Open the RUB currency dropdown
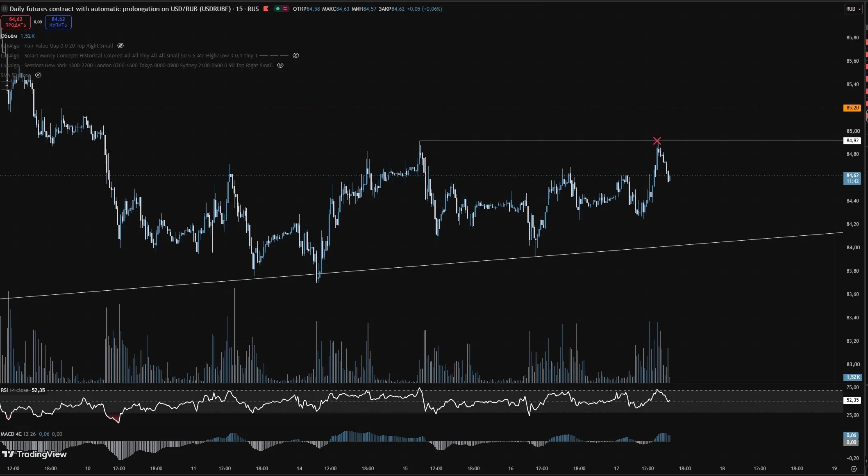 click(x=853, y=9)
